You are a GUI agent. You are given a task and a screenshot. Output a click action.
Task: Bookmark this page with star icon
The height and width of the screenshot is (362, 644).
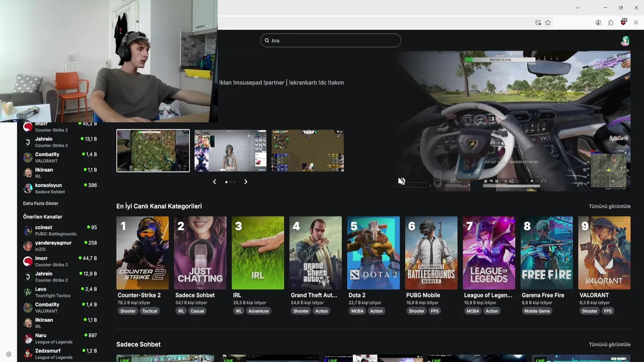[x=547, y=23]
